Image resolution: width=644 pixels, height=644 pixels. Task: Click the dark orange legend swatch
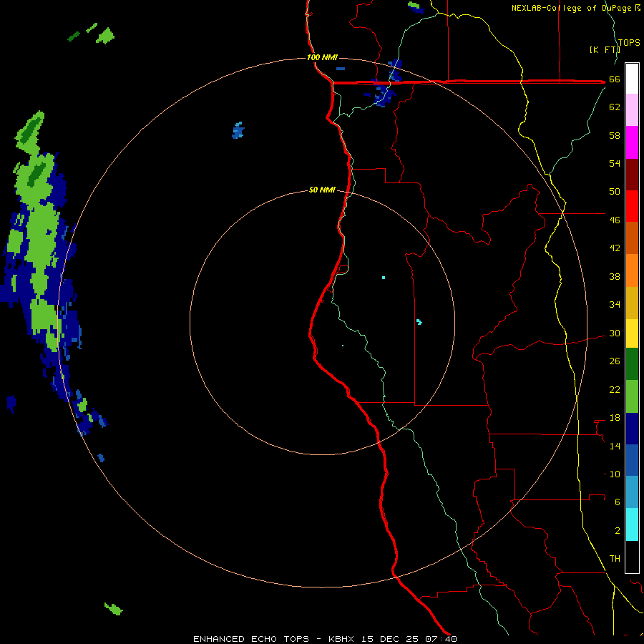tap(632, 238)
